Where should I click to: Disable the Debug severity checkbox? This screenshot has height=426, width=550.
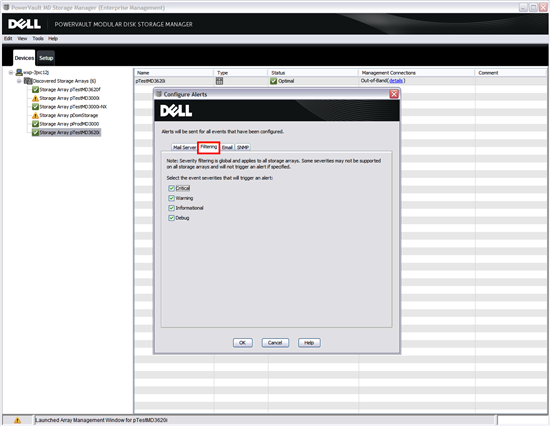(172, 218)
